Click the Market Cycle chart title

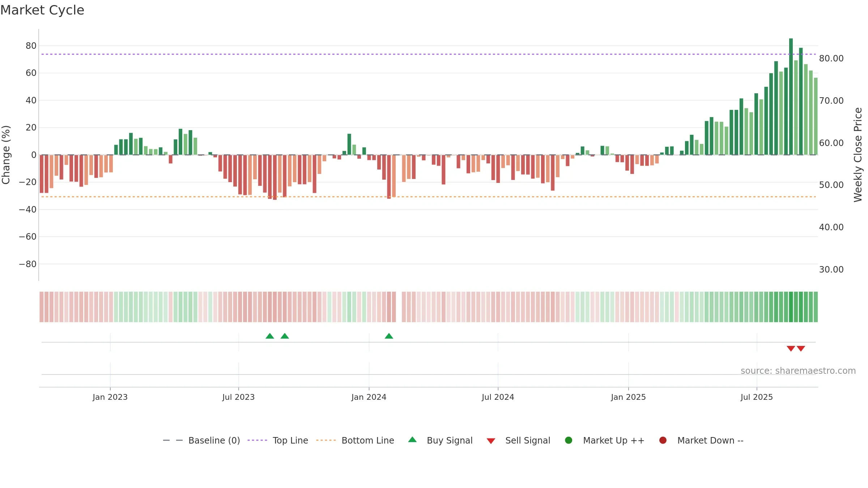[42, 10]
